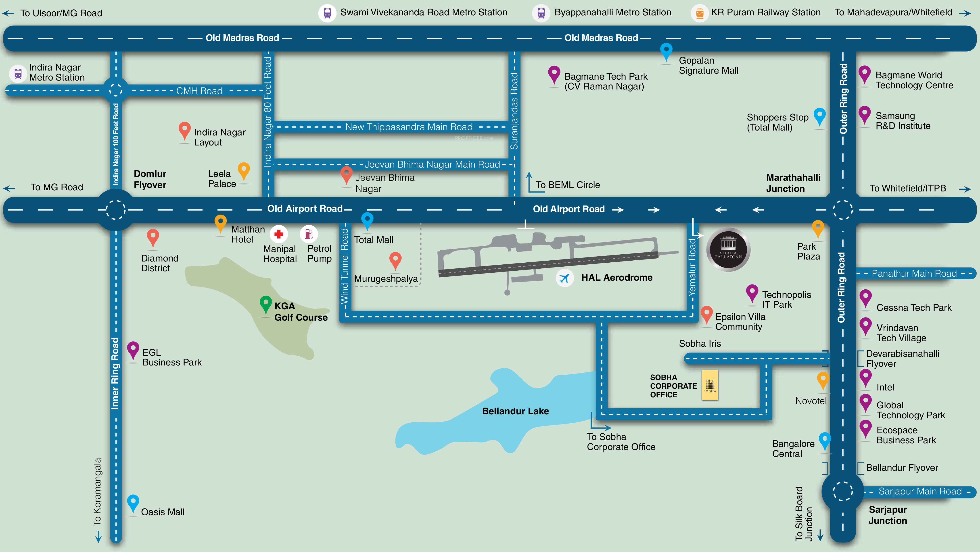
Task: Click the Byappanahalli Metro Station icon
Action: (x=541, y=13)
